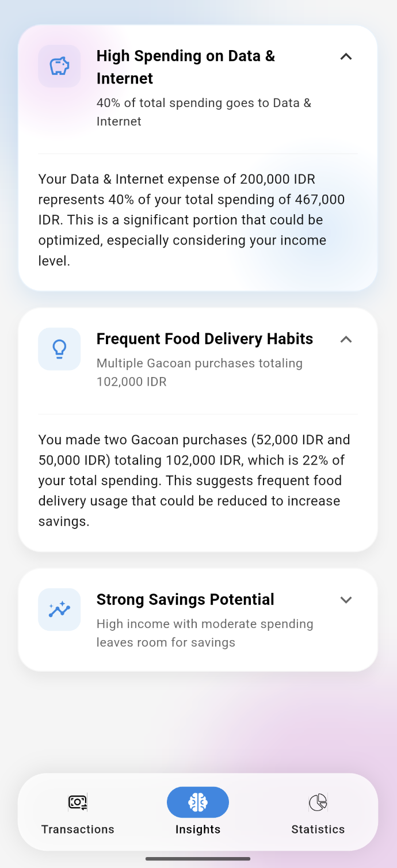The height and width of the screenshot is (868, 397).
Task: Open the Frequent Food Delivery Habits card
Action: coord(204,338)
